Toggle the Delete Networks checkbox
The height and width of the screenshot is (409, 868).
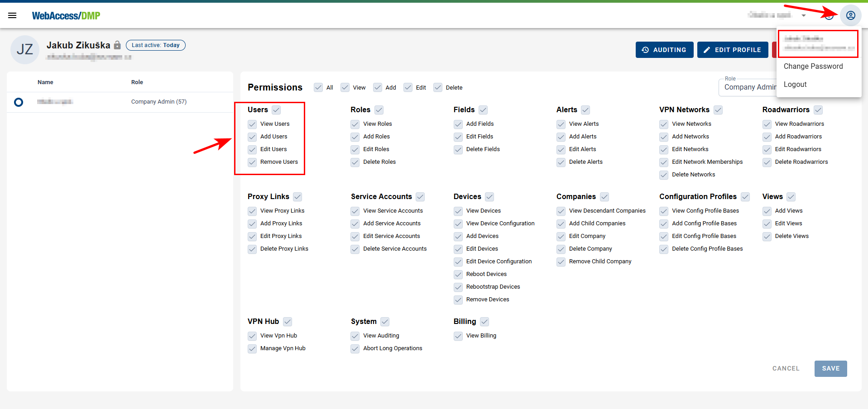point(664,175)
